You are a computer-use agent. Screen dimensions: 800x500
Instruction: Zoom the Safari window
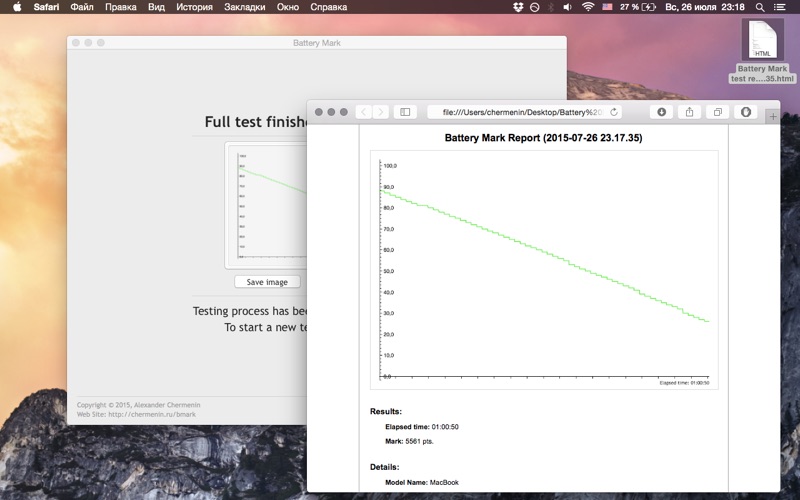pyautogui.click(x=344, y=112)
